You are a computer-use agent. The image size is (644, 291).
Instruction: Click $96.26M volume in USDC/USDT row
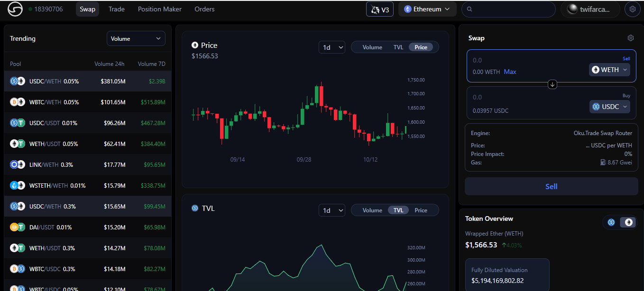click(115, 123)
